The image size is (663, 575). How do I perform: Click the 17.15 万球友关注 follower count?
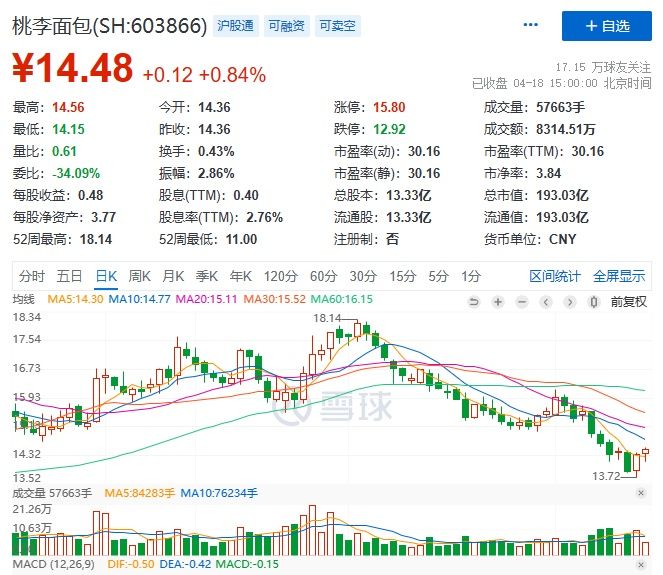click(603, 67)
